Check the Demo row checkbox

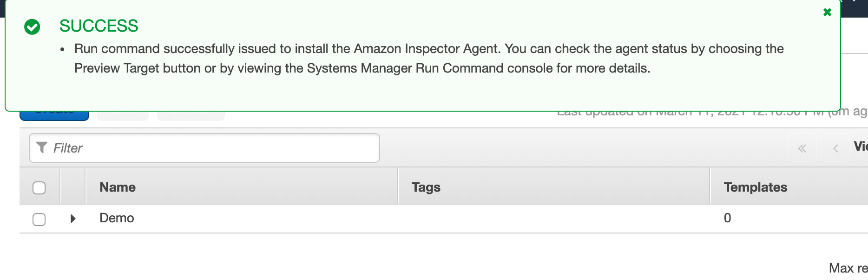coord(39,219)
